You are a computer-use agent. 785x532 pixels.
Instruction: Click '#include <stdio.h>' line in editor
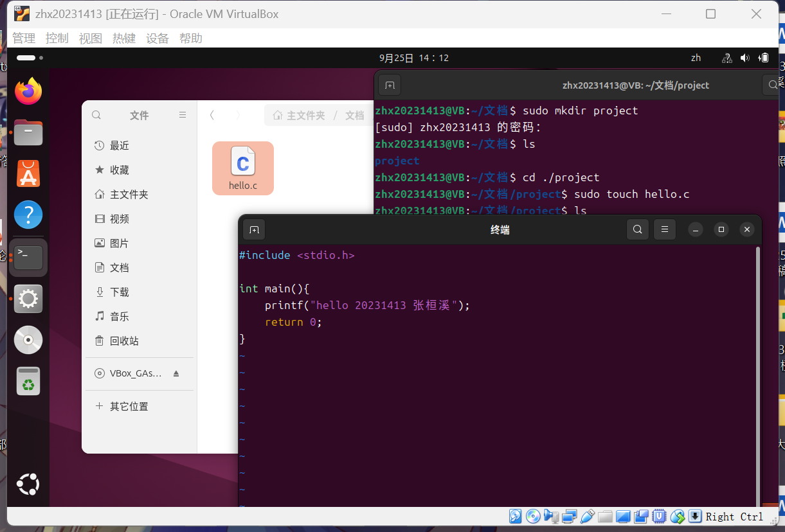pos(296,255)
